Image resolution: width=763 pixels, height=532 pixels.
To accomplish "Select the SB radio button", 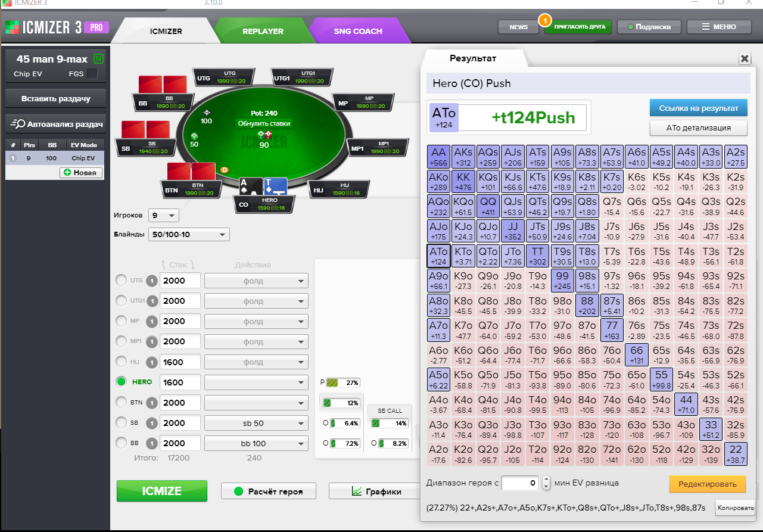I will tap(121, 423).
